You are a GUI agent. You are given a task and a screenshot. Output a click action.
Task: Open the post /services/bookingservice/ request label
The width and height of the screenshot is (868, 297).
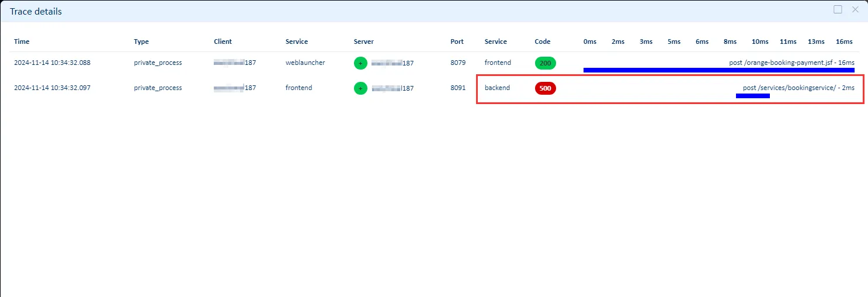click(x=798, y=88)
